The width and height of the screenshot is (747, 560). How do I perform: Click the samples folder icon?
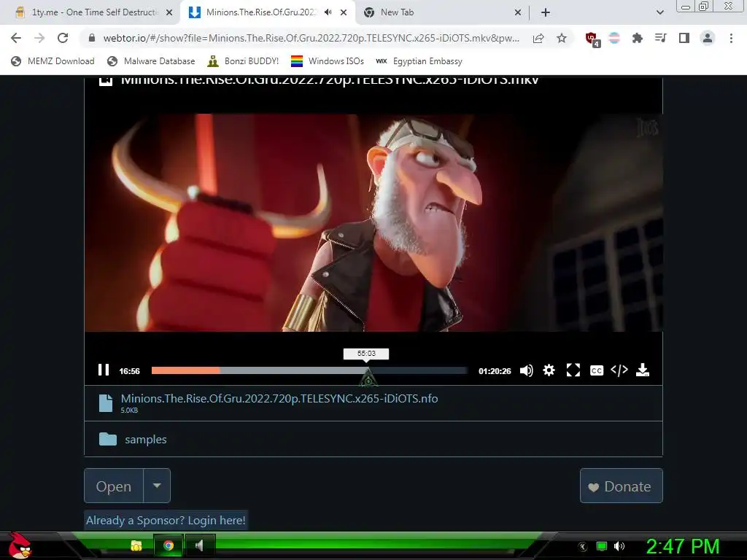tap(108, 439)
